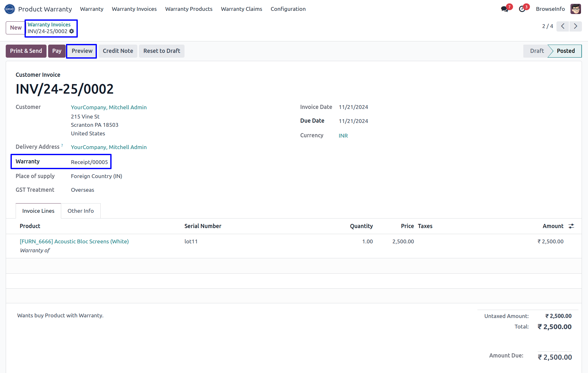Go to previous record arrow
This screenshot has width=588, height=373.
pos(563,26)
